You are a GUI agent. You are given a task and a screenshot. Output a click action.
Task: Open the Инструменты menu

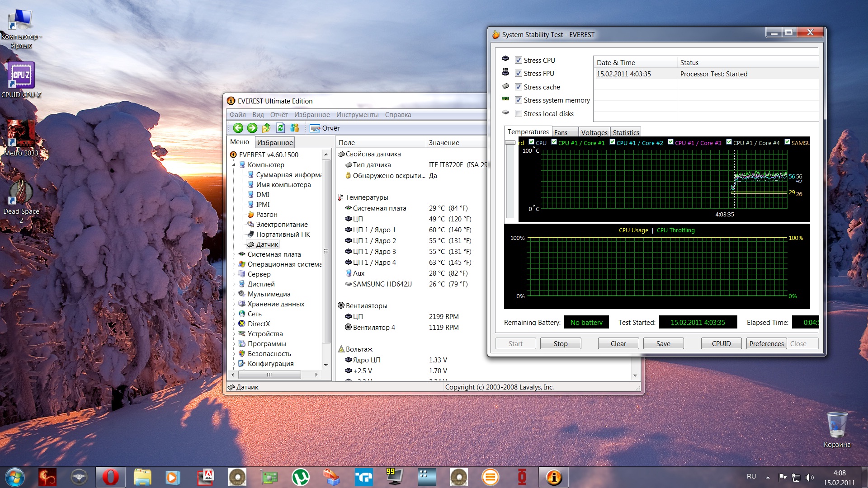pos(357,115)
